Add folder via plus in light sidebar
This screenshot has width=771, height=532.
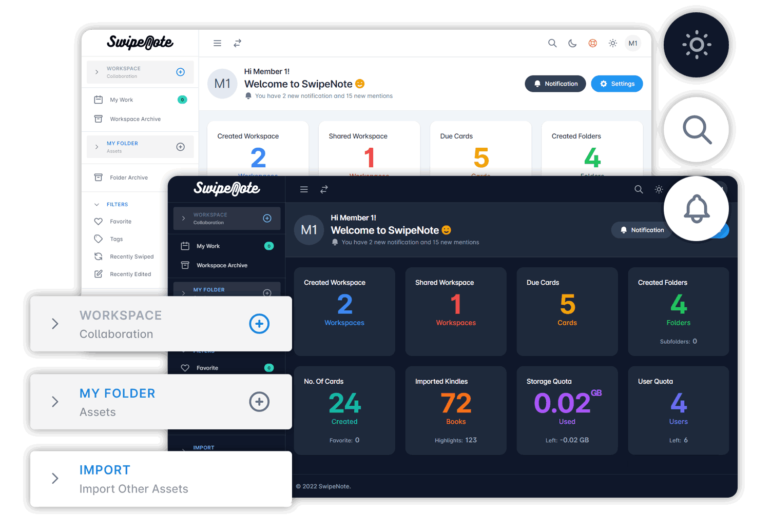tap(181, 147)
